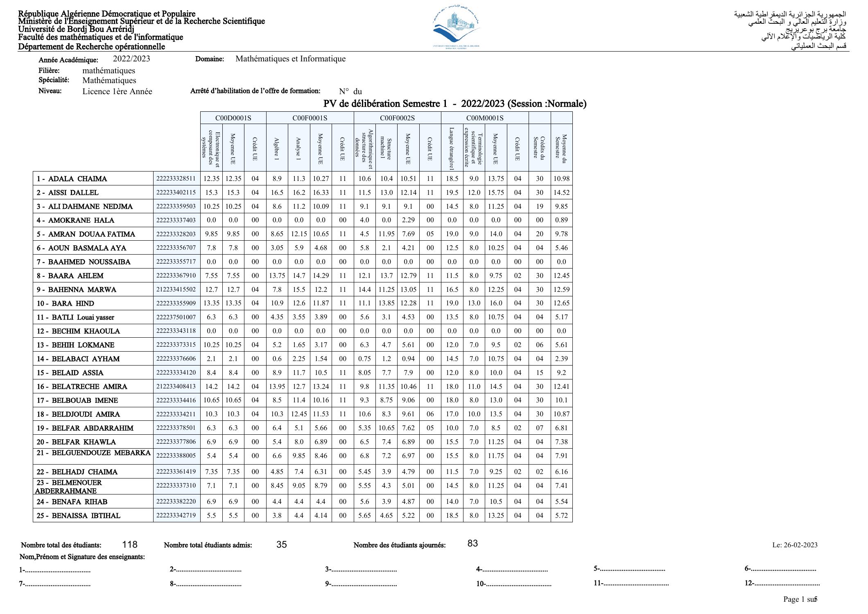Click the C00M0001S column group header
This screenshot has height=614, width=868.
484,118
